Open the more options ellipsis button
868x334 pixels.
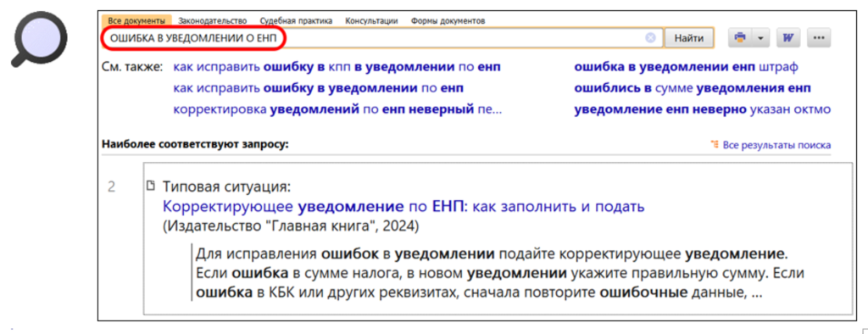click(x=819, y=37)
